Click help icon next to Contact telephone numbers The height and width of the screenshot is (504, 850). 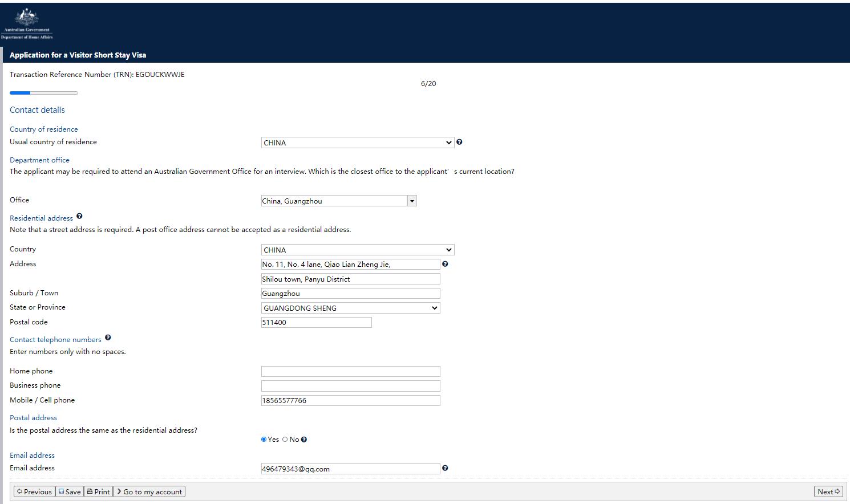click(x=108, y=338)
